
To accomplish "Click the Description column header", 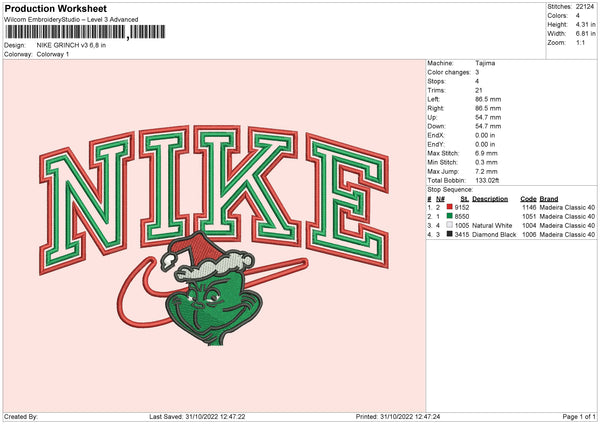I will coord(490,199).
